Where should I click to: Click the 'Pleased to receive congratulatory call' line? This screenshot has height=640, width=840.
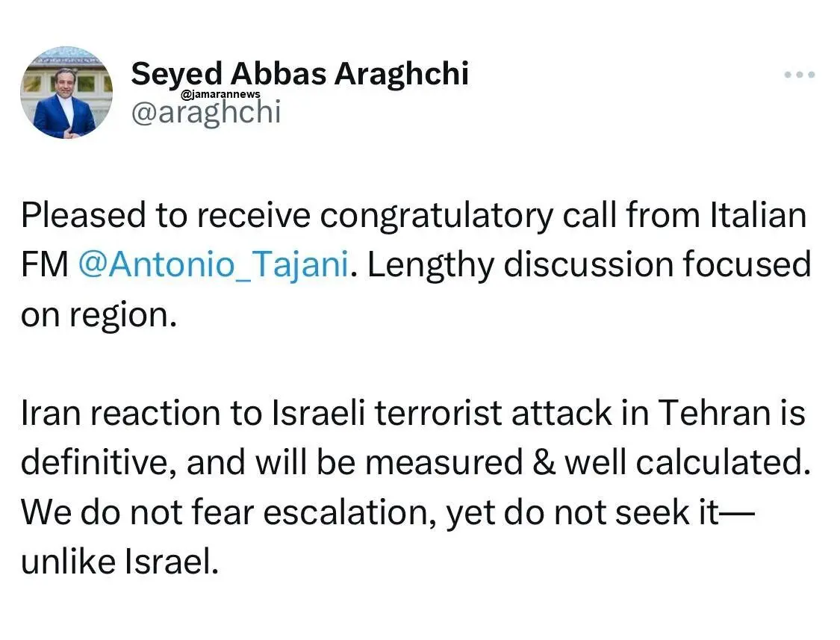(x=414, y=216)
